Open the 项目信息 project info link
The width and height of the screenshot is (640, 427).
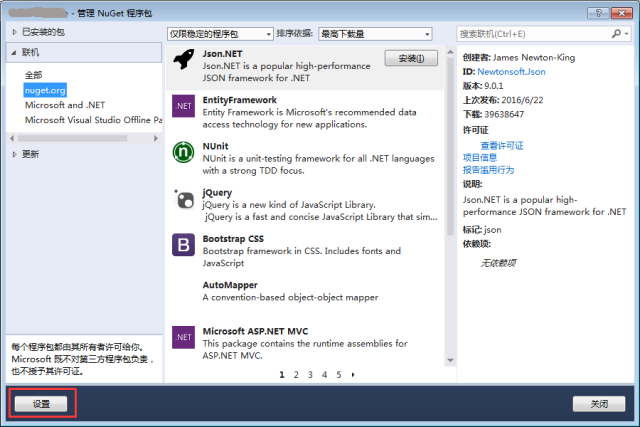click(480, 158)
